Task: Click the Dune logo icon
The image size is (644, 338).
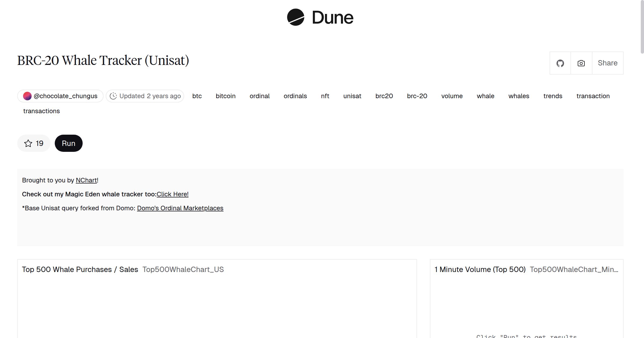Action: coord(295,17)
